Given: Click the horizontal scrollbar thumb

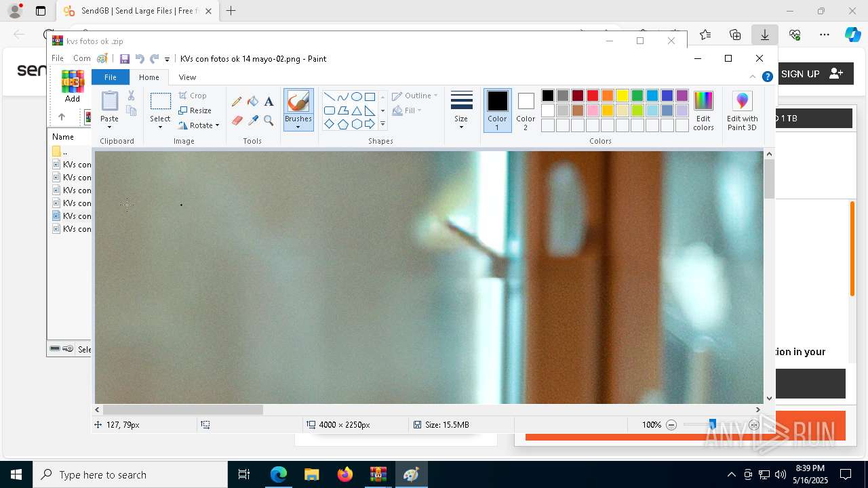Looking at the screenshot, I should pos(182,409).
